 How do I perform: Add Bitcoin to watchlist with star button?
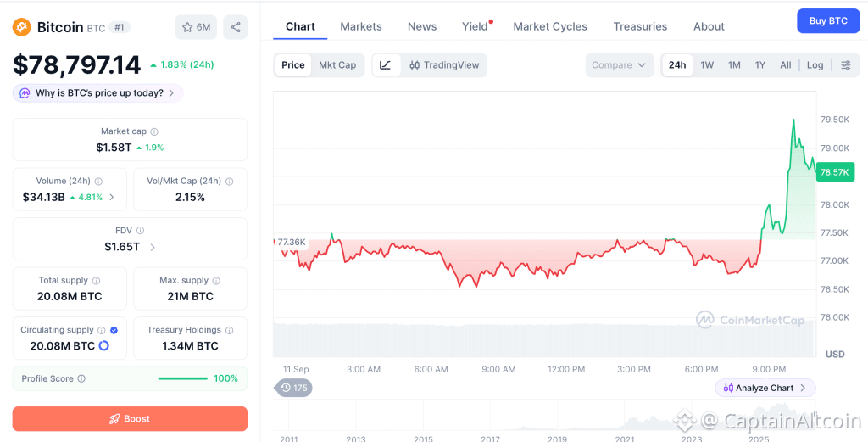point(196,27)
